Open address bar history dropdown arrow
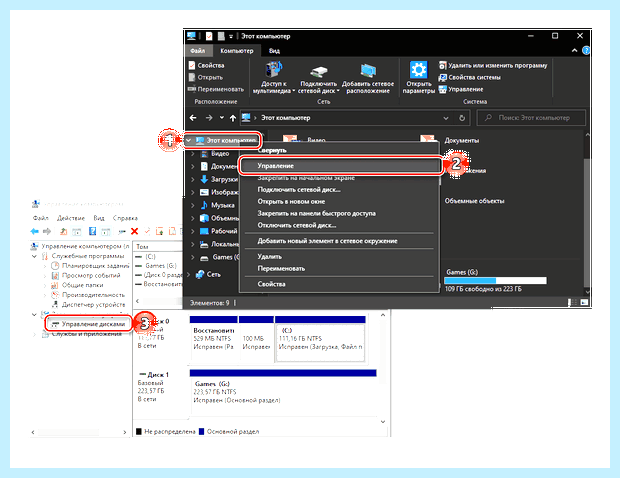Screen dimensions: 620x478 (446, 118)
